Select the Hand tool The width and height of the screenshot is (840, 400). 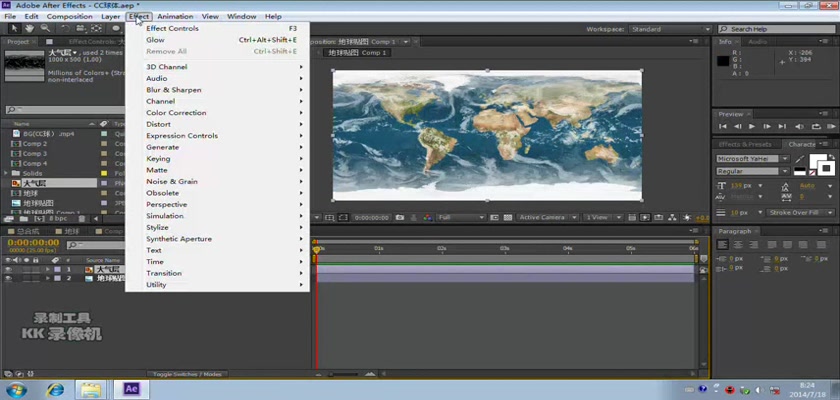click(x=29, y=28)
